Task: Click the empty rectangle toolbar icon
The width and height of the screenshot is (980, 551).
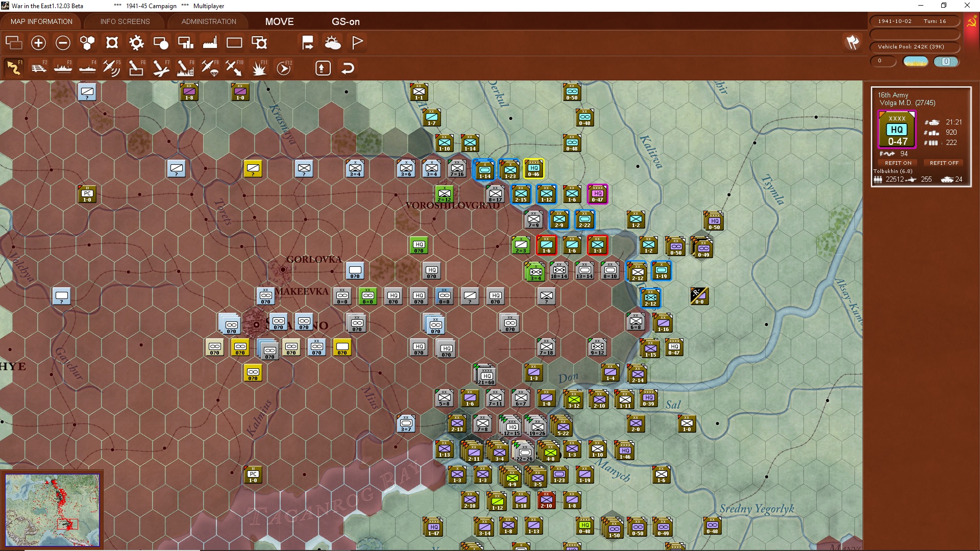Action: coord(234,43)
